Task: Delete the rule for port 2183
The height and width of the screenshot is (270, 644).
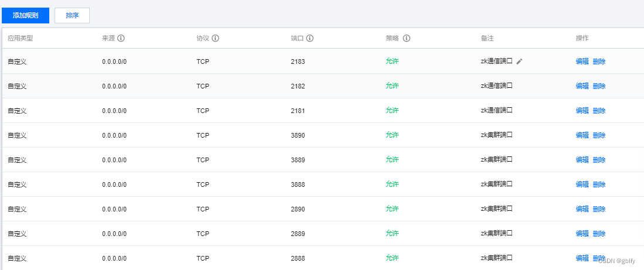Action: [599, 61]
